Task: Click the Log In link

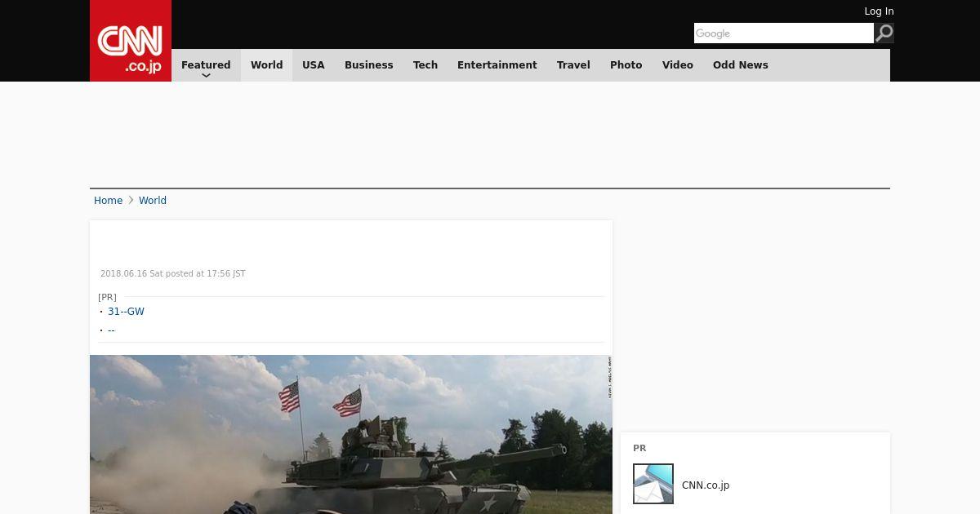Action: (x=879, y=11)
